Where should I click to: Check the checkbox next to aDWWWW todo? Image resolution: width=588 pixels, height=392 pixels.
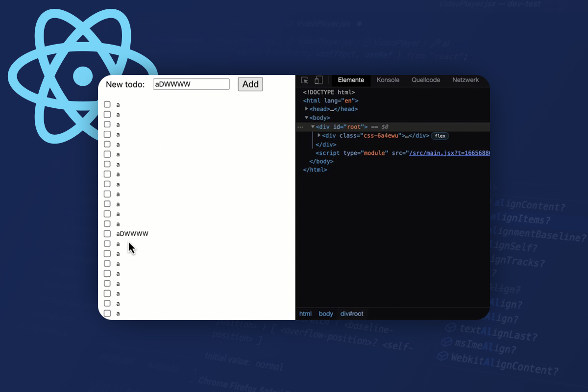pos(107,234)
